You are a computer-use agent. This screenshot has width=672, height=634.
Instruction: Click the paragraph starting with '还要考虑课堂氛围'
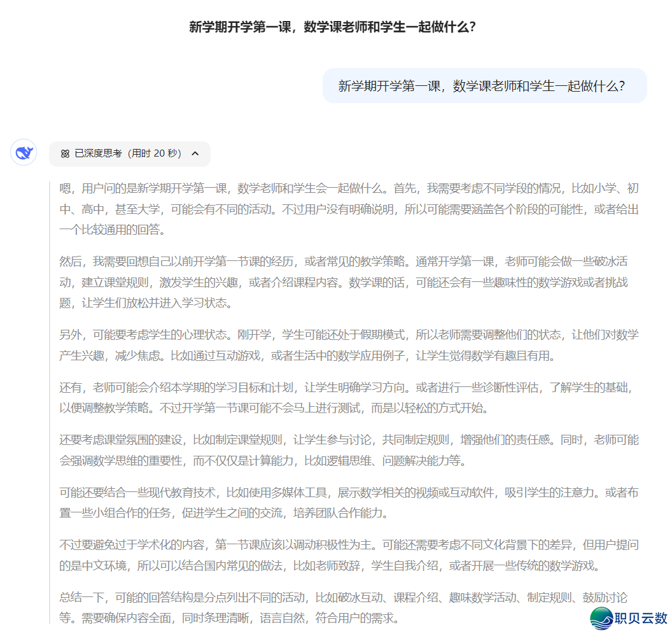349,450
